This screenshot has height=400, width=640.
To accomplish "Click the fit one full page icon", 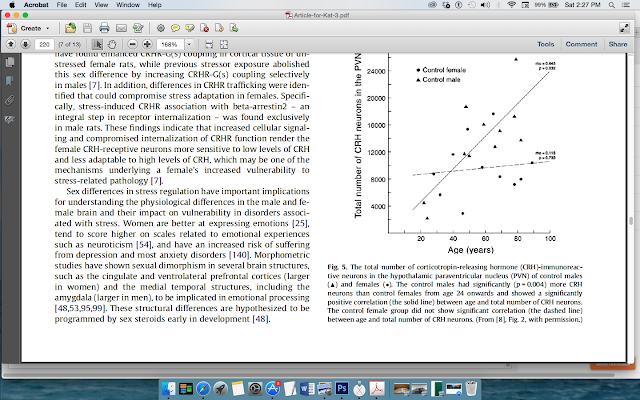I will tap(224, 44).
